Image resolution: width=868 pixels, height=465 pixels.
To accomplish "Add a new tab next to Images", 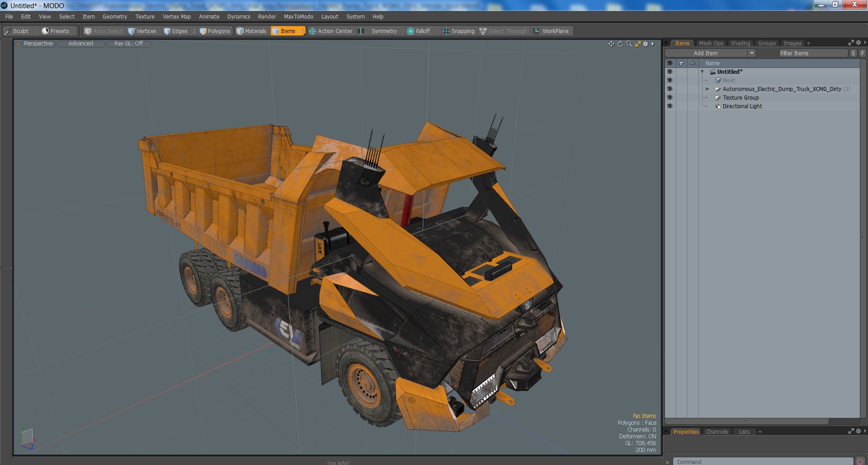I will (x=808, y=43).
